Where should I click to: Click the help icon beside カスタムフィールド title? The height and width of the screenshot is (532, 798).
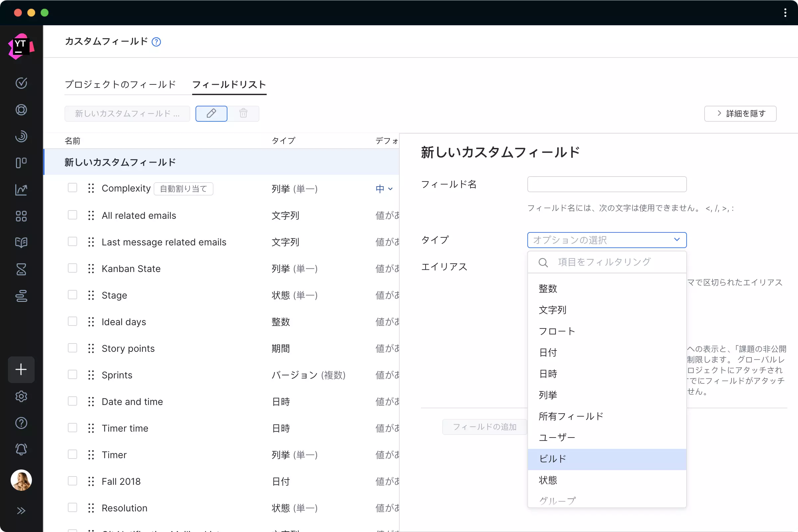click(x=156, y=42)
